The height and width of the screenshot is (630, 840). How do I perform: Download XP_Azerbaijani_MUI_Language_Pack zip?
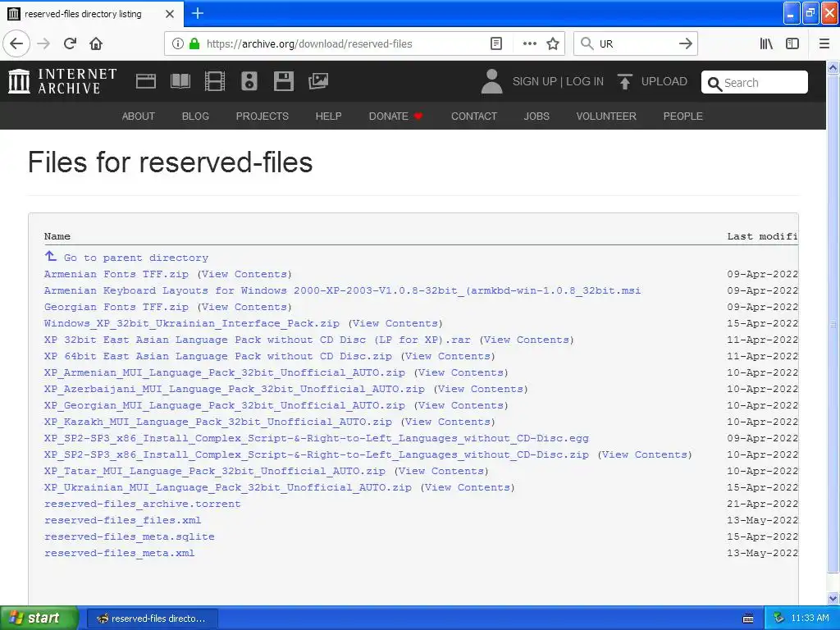click(x=235, y=389)
